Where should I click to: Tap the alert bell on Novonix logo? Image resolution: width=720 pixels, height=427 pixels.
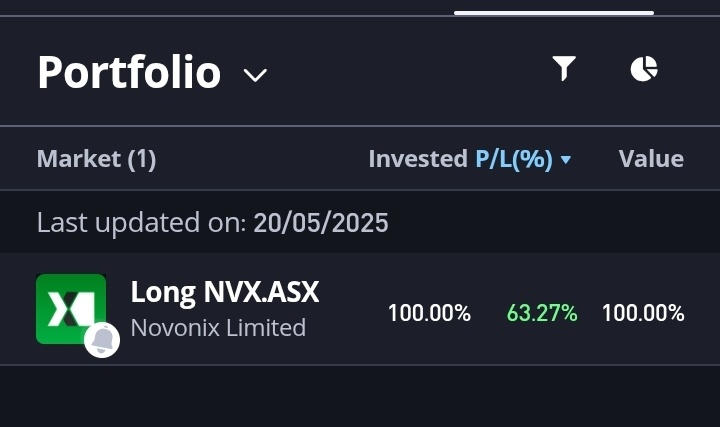click(x=102, y=340)
